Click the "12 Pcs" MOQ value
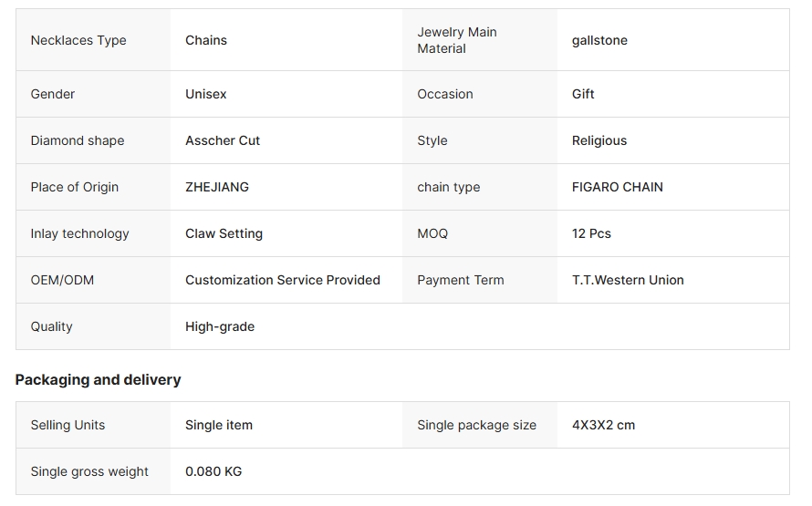The image size is (812, 506). click(x=591, y=233)
